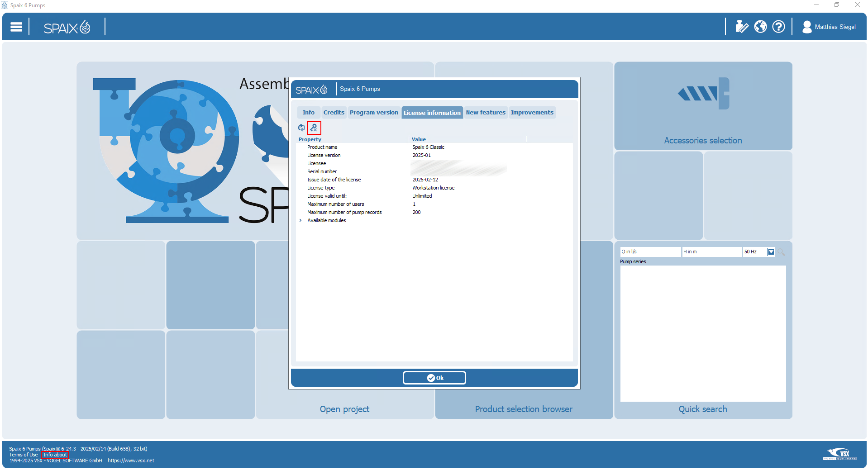Viewport: 868px width, 470px height.
Task: Click the VSX Vogel Software logo
Action: [x=840, y=454]
